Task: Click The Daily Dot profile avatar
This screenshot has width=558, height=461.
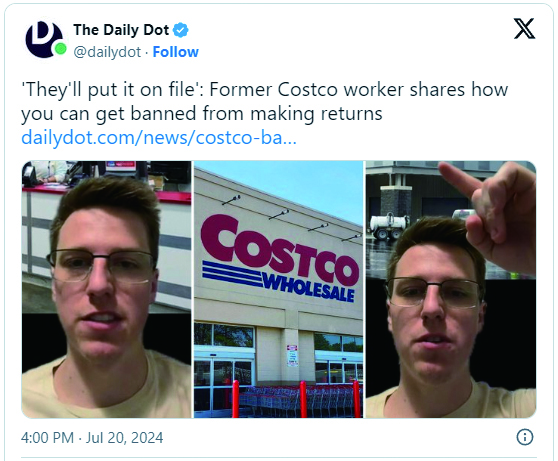Action: coord(44,40)
